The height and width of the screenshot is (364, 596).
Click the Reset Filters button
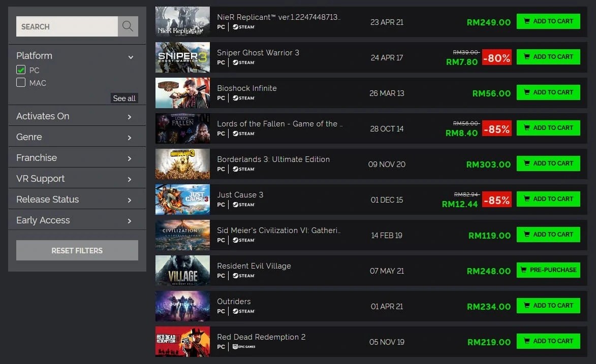pos(77,250)
